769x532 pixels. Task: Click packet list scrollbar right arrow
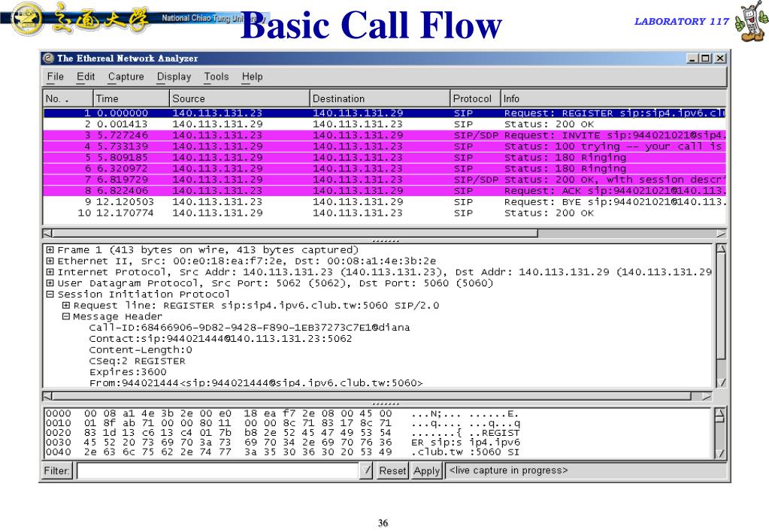click(x=721, y=234)
